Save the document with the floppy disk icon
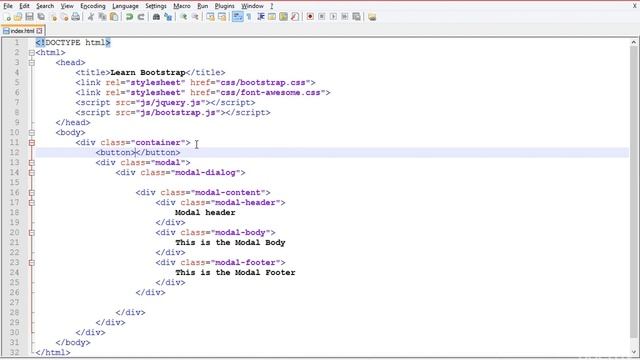 point(29,17)
